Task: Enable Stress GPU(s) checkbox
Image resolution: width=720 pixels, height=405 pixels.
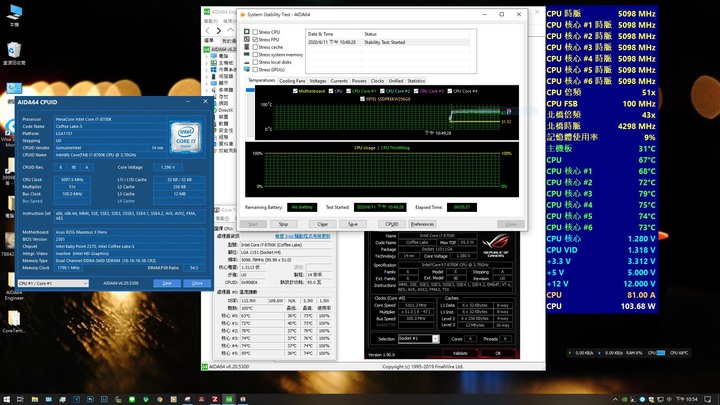Action: [x=255, y=69]
